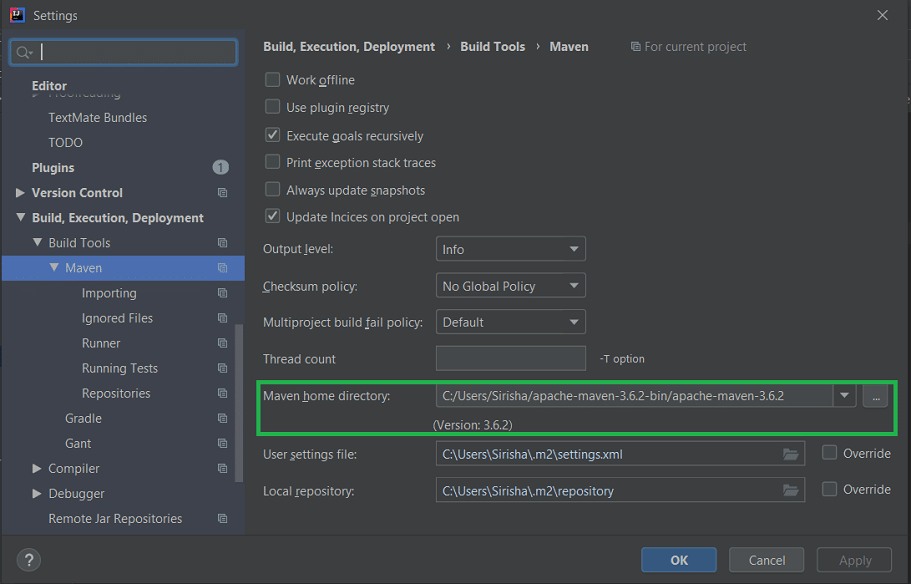
Task: Uncheck Update Indices on project open
Action: point(272,216)
